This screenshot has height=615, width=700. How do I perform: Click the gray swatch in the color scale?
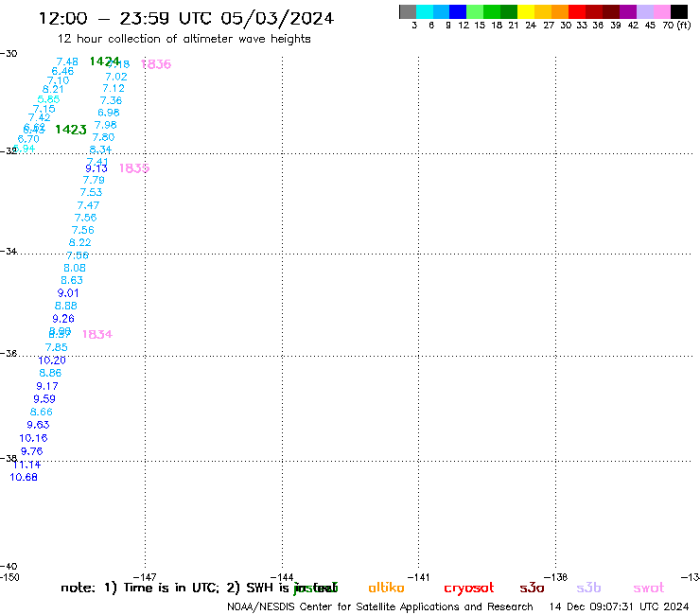coord(408,11)
